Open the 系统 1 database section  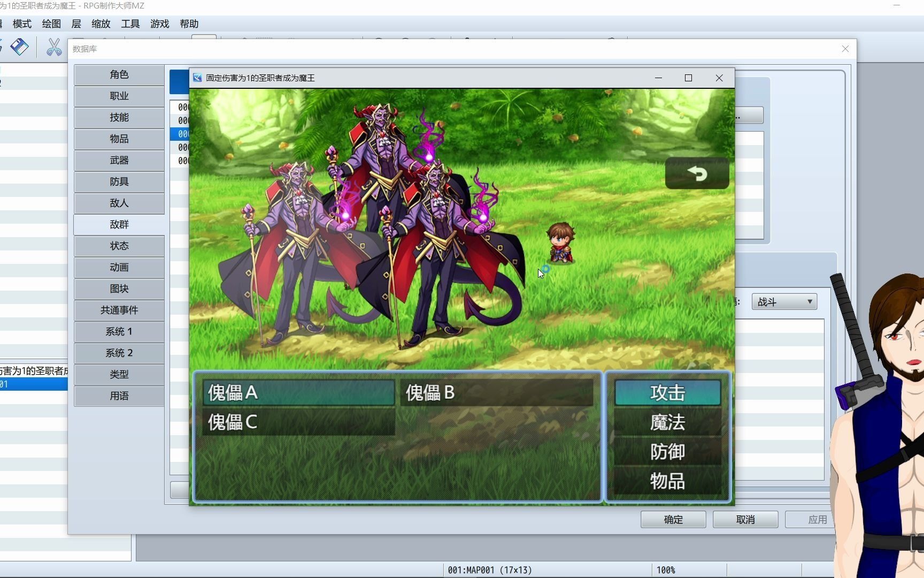[x=119, y=332]
